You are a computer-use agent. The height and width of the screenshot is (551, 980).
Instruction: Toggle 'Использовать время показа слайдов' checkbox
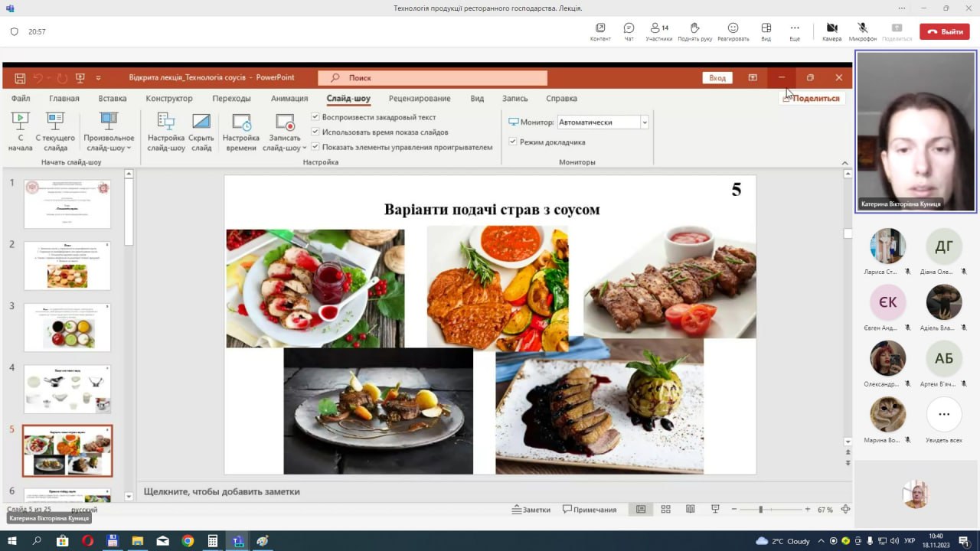point(315,132)
